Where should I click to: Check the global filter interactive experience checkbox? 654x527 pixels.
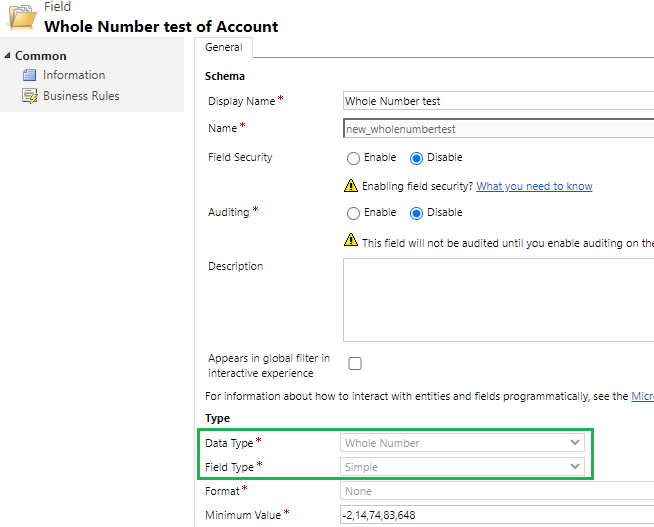pyautogui.click(x=355, y=364)
